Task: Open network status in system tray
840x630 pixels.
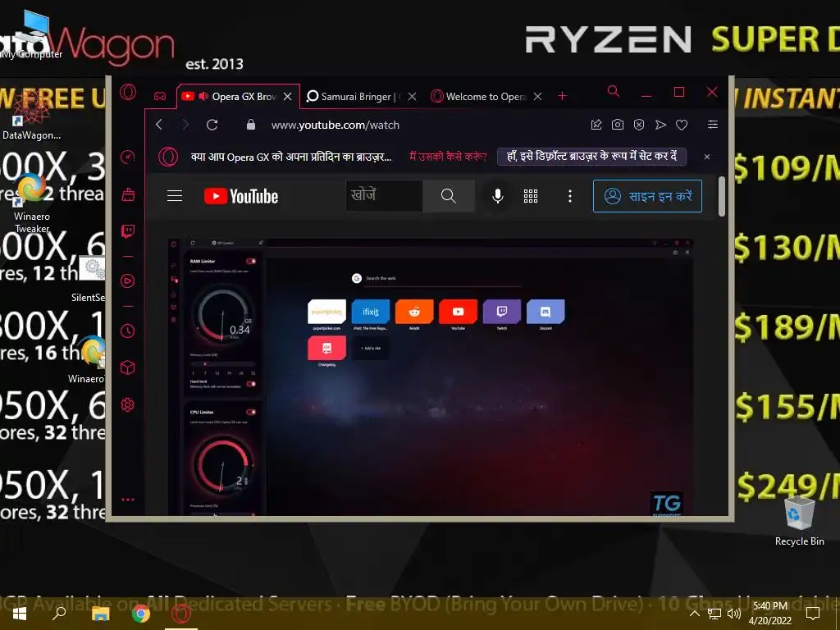Action: click(714, 614)
